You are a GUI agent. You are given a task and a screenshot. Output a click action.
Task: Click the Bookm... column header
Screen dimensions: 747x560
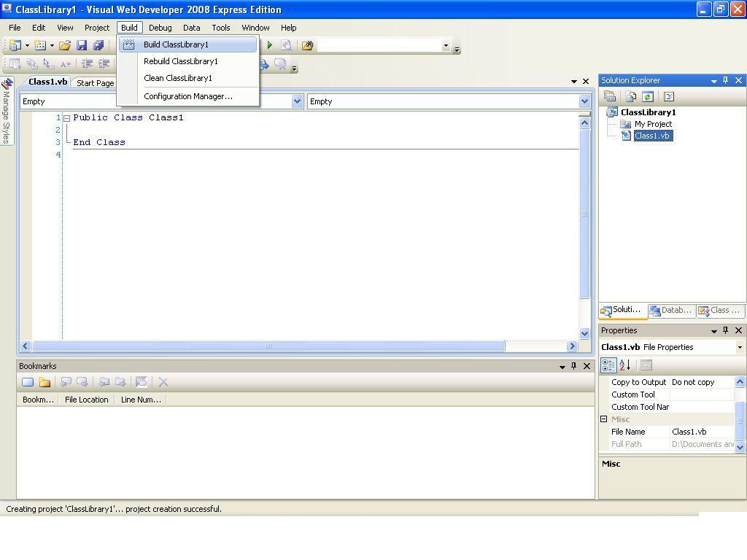coord(38,400)
